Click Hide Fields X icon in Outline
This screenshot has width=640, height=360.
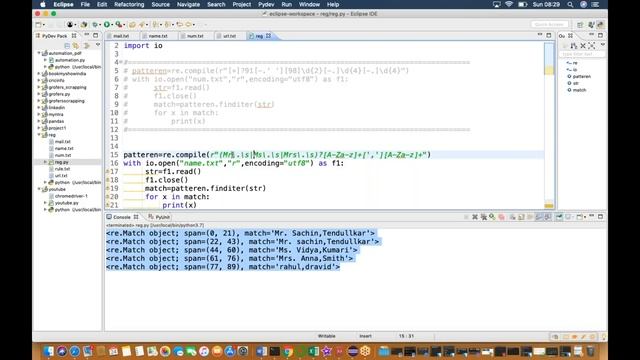click(583, 45)
